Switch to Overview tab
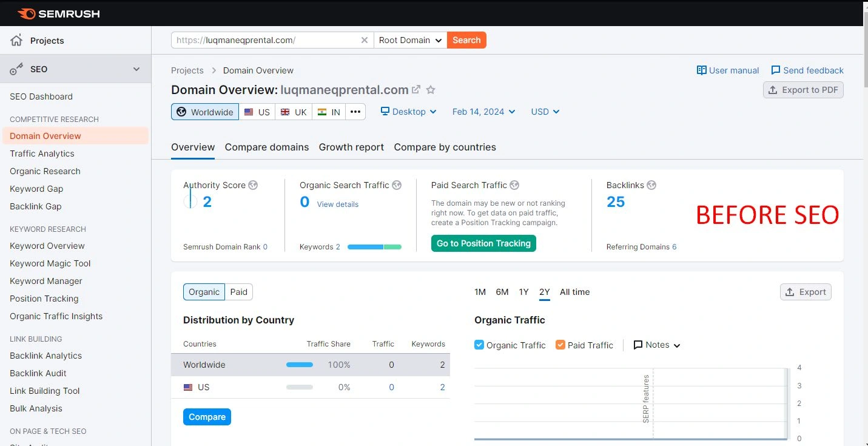 (193, 147)
